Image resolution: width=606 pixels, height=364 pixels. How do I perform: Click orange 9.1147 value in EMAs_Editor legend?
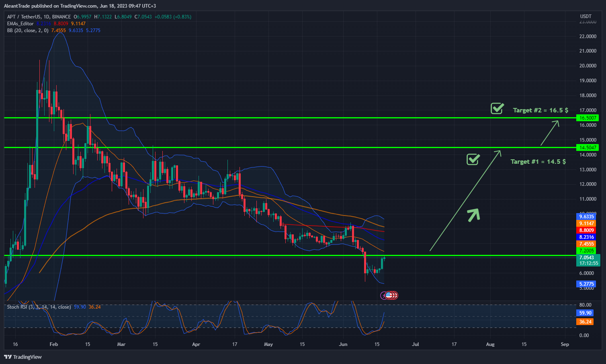pyautogui.click(x=78, y=24)
